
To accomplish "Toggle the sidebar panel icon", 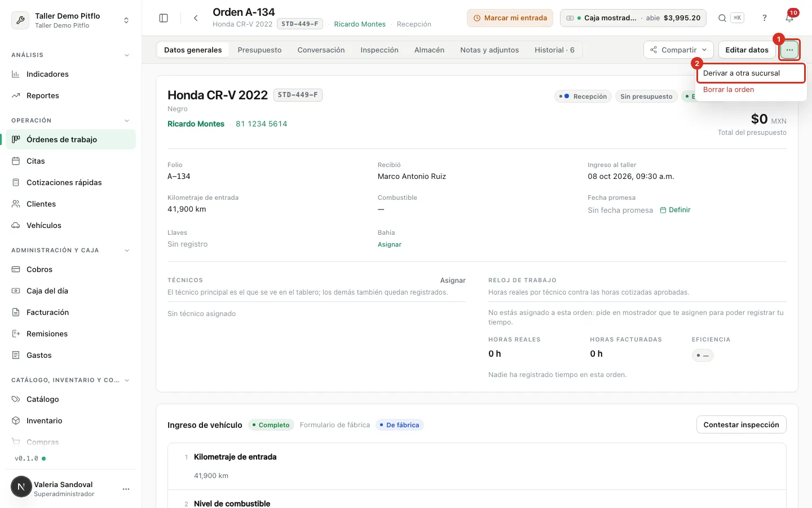I will (x=164, y=18).
